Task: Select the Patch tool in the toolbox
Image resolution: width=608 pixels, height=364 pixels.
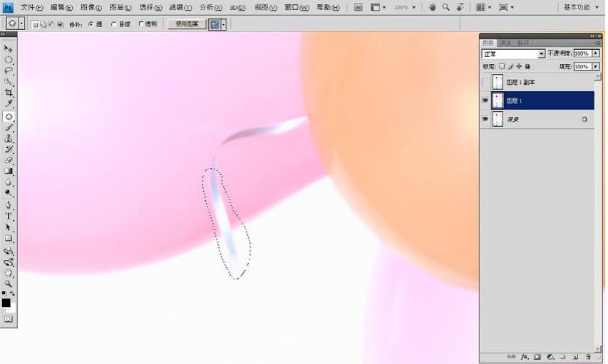Action: pos(8,116)
